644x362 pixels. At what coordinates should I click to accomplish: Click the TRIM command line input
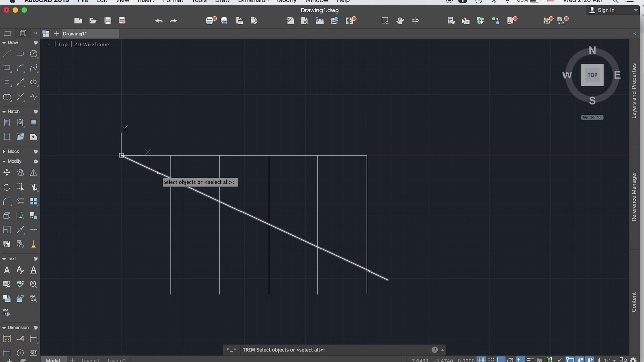(x=335, y=350)
